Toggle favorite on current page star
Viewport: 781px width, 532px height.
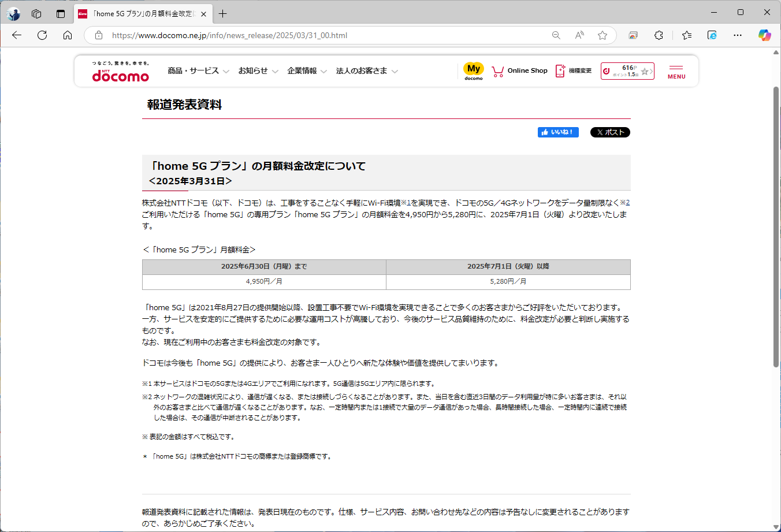(603, 35)
